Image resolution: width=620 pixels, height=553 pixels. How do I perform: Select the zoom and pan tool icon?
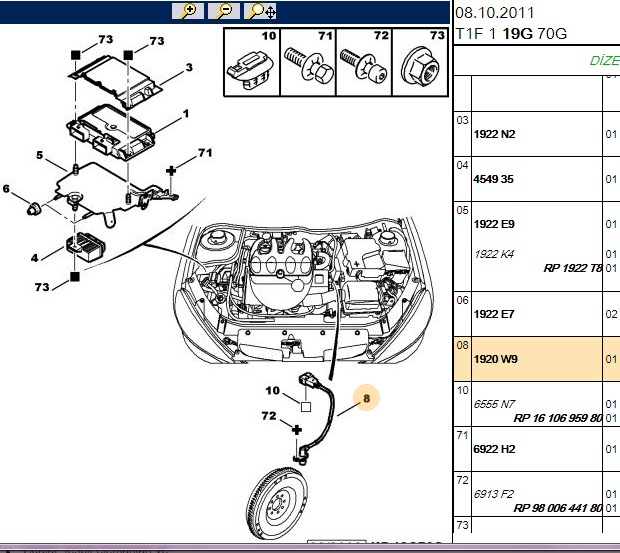pos(260,11)
